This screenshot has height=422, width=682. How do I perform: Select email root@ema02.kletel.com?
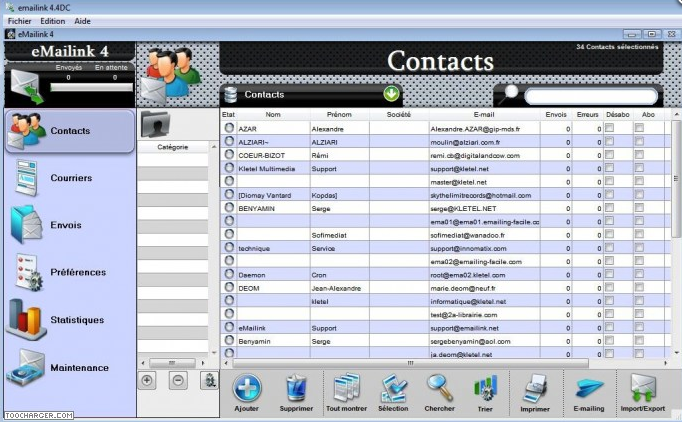[468, 275]
